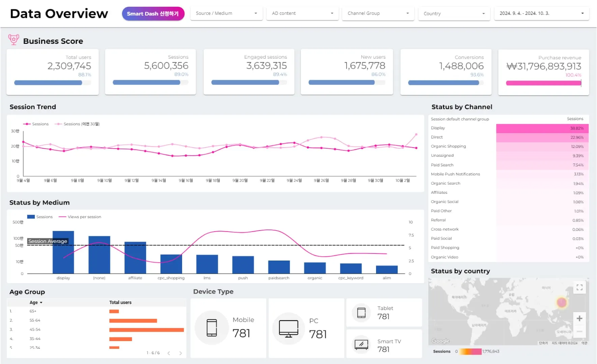Viewport: 597px width, 364px height.
Task: Click the alim bar in medium chart
Action: pyautogui.click(x=387, y=270)
